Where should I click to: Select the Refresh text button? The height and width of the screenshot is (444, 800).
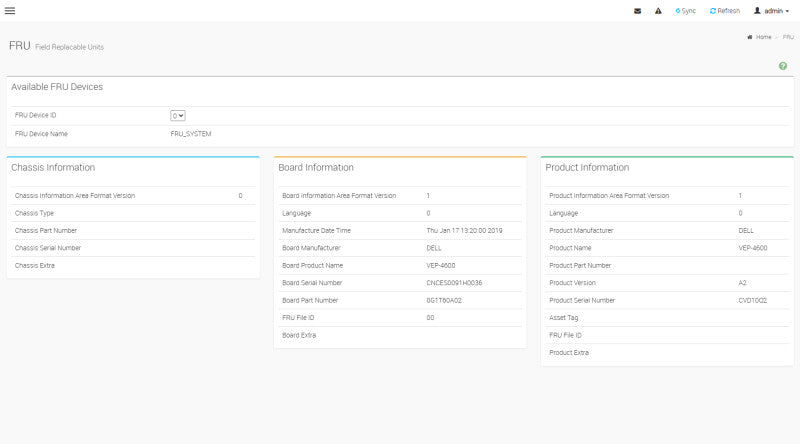pyautogui.click(x=728, y=11)
